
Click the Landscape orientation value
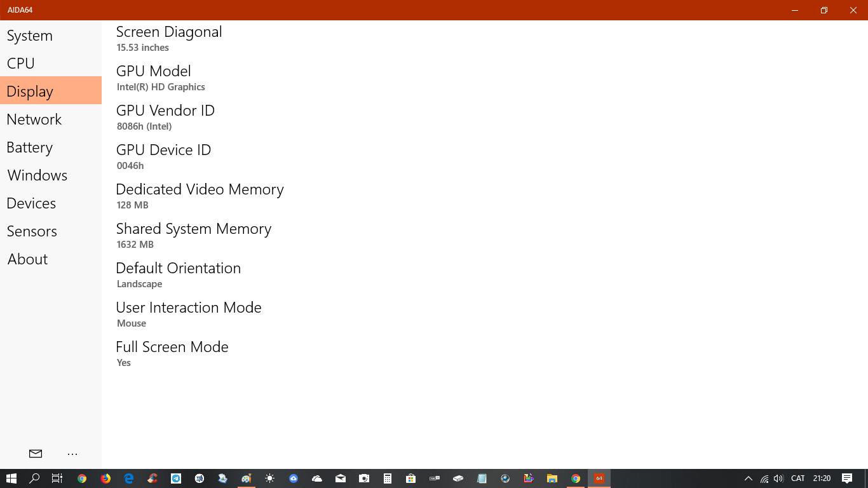[140, 284]
